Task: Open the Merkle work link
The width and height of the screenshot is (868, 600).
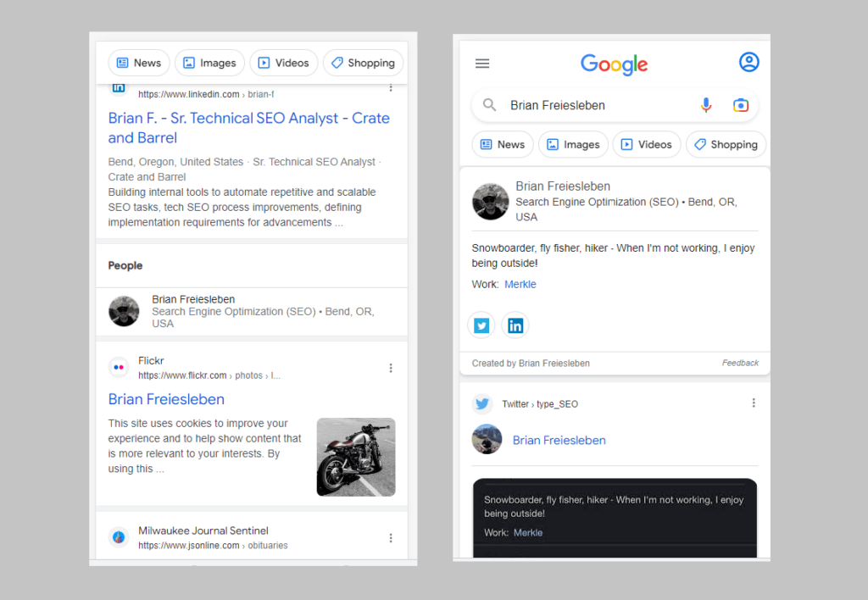Action: pyautogui.click(x=520, y=284)
